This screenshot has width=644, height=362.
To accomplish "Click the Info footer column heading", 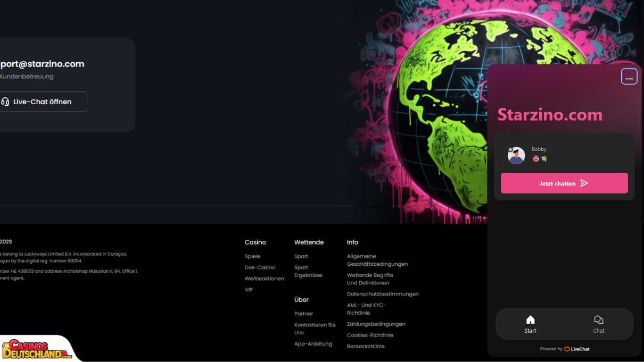I will coord(352,242).
